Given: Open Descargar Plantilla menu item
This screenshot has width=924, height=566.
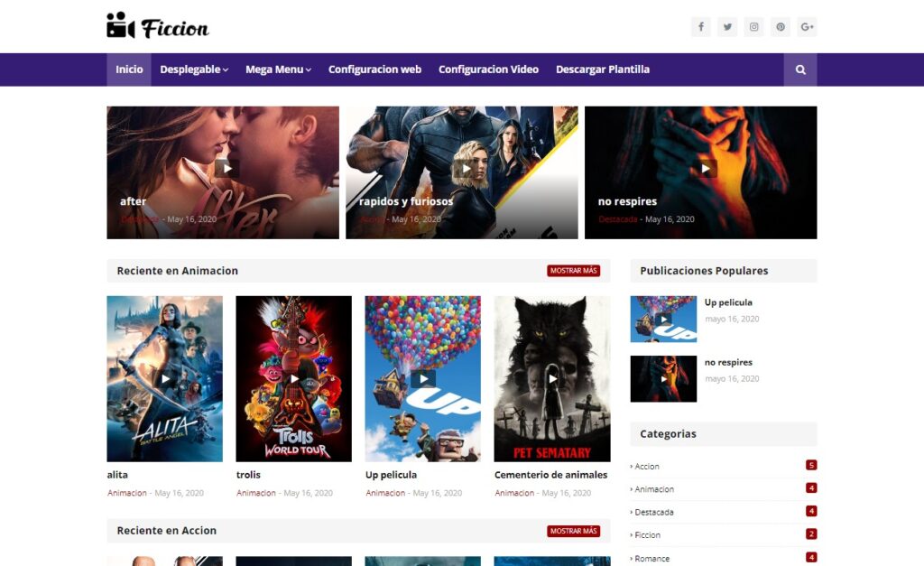Looking at the screenshot, I should point(603,70).
